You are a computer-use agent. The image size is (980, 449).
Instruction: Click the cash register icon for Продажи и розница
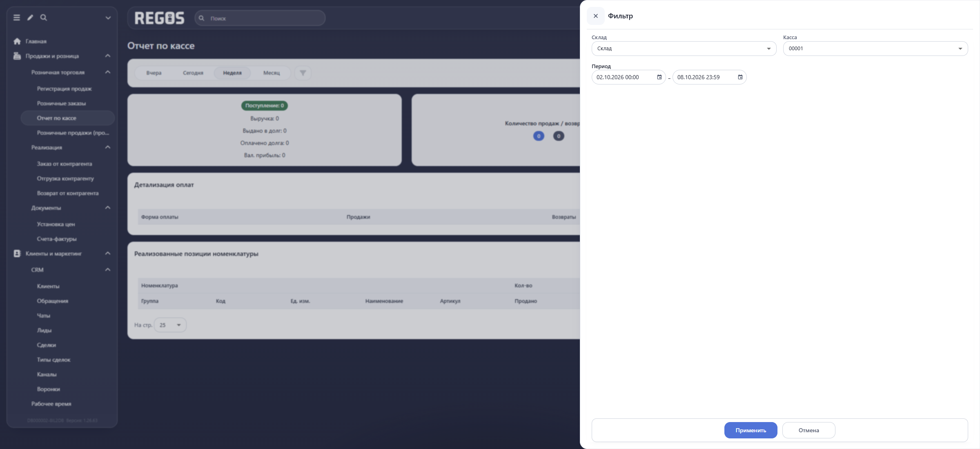pos(17,56)
